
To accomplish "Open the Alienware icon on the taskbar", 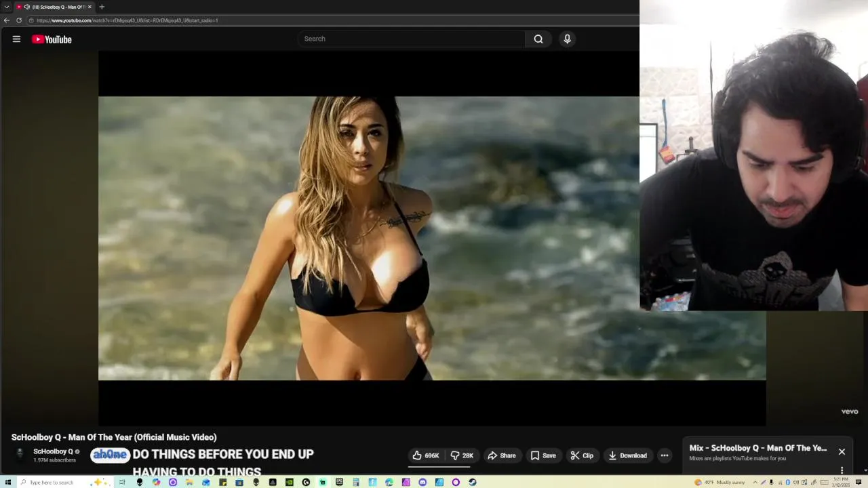I will [x=139, y=482].
